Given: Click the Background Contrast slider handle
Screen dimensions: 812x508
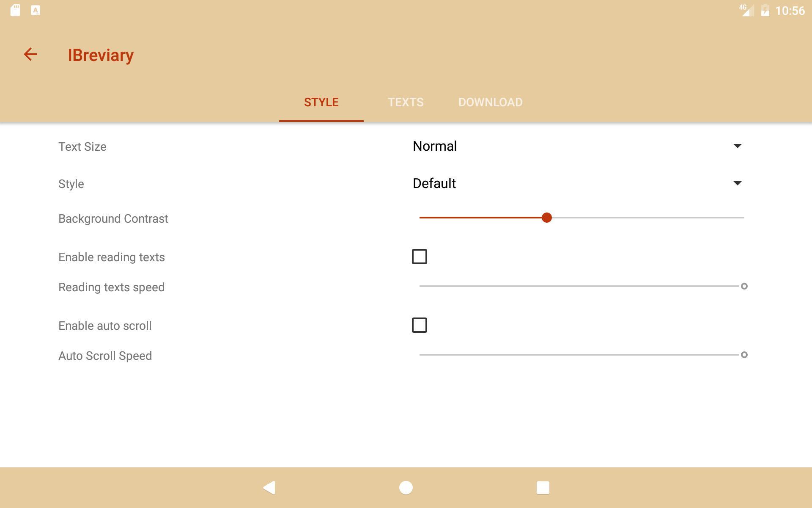Looking at the screenshot, I should (x=547, y=218).
